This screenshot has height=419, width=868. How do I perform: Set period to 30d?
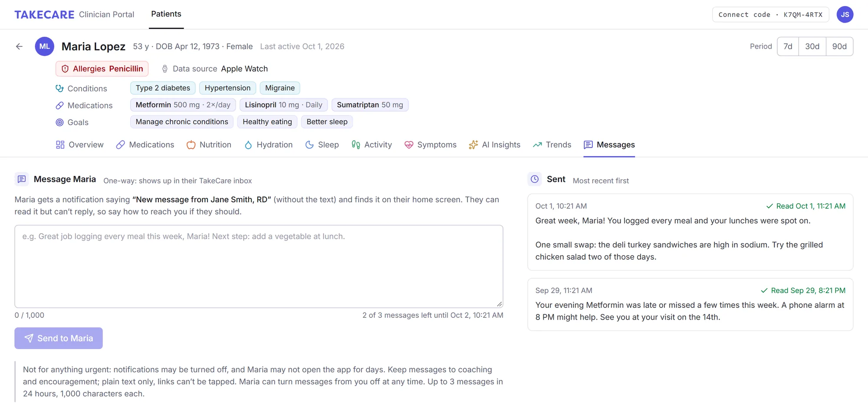click(x=812, y=46)
